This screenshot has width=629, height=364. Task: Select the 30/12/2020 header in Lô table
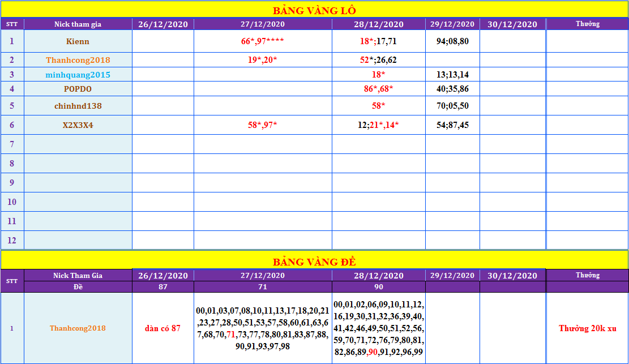pos(512,24)
